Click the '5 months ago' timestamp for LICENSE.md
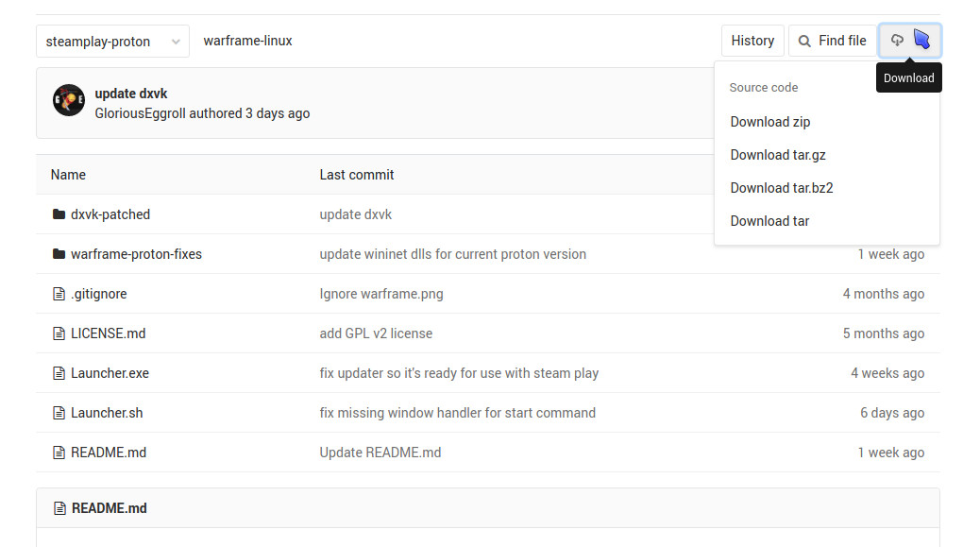The height and width of the screenshot is (547, 980). [x=883, y=333]
